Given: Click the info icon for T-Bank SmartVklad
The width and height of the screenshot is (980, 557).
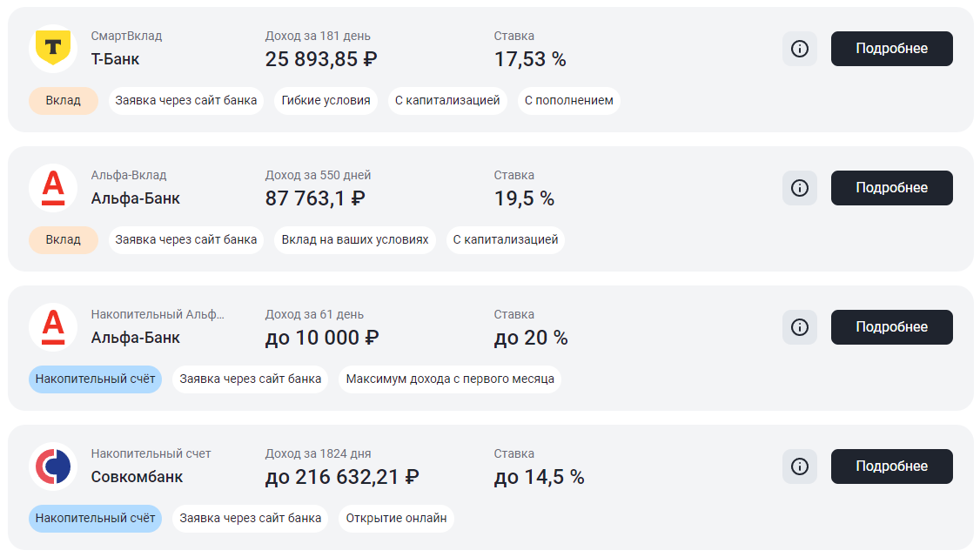Looking at the screenshot, I should 799,49.
